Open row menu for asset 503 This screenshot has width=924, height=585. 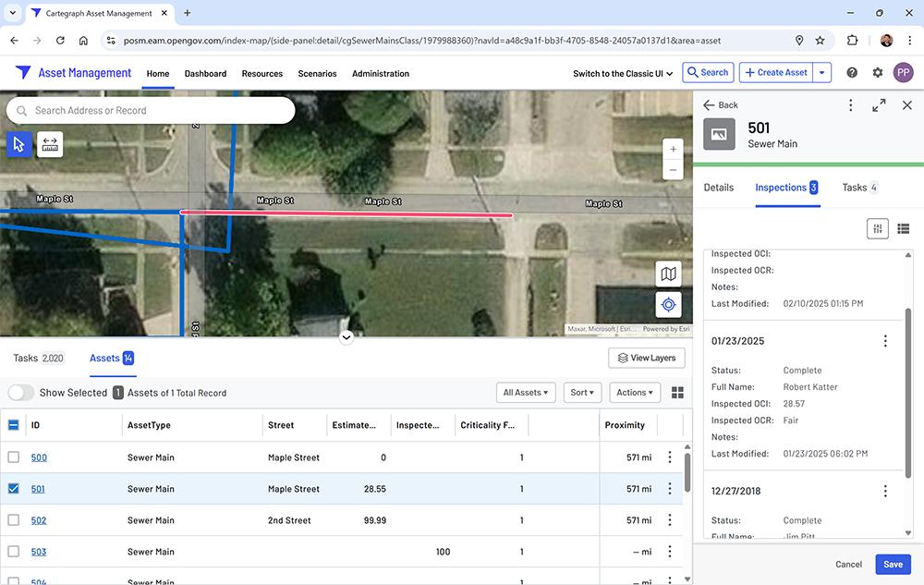tap(669, 552)
